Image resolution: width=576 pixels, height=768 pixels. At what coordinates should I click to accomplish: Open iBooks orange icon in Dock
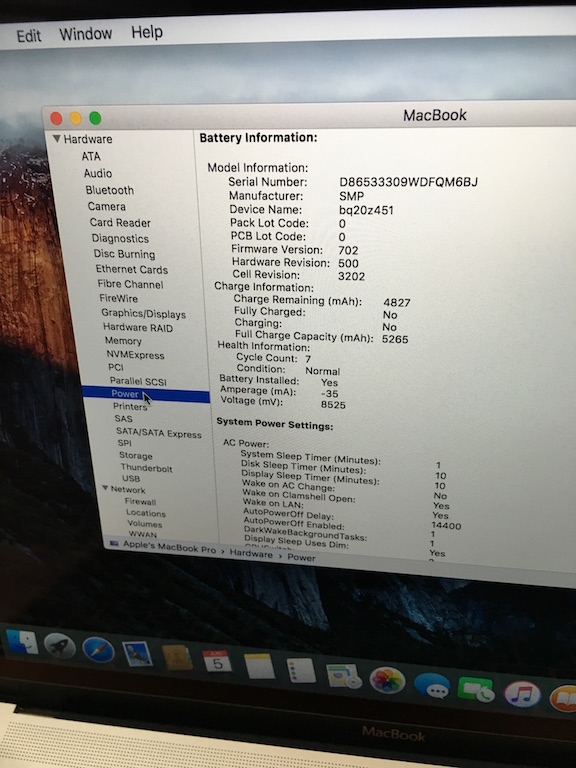563,698
